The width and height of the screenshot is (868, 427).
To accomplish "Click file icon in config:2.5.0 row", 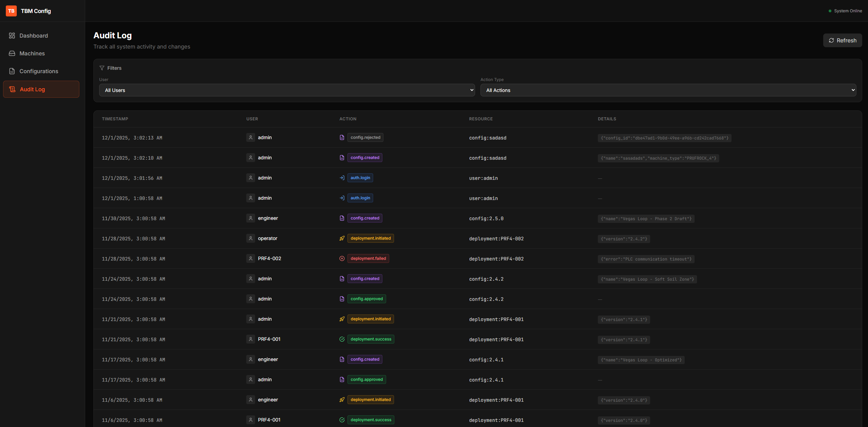I will click(x=342, y=218).
